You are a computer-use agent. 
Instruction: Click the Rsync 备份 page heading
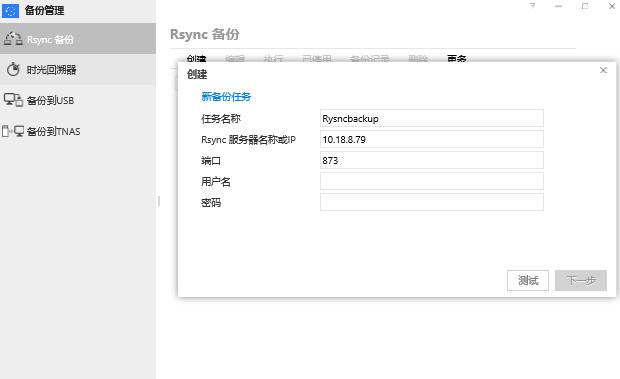pos(205,34)
